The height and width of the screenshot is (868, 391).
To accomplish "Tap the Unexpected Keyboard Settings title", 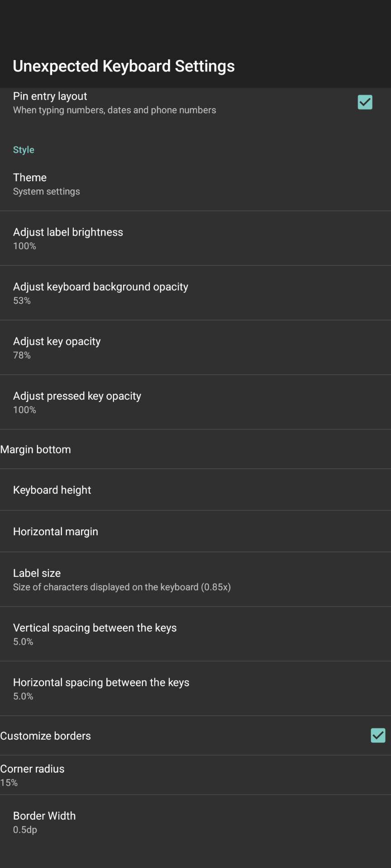I will coord(124,66).
